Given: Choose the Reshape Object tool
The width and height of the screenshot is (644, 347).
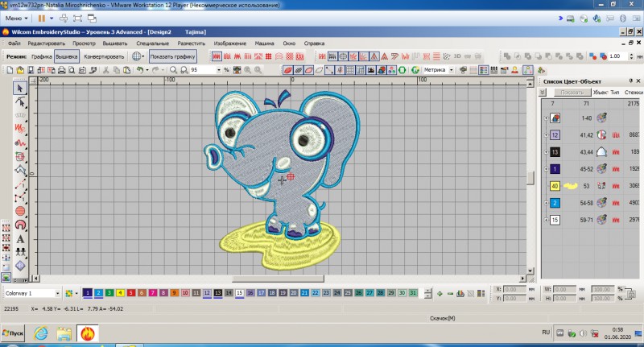Looking at the screenshot, I should click(x=19, y=101).
